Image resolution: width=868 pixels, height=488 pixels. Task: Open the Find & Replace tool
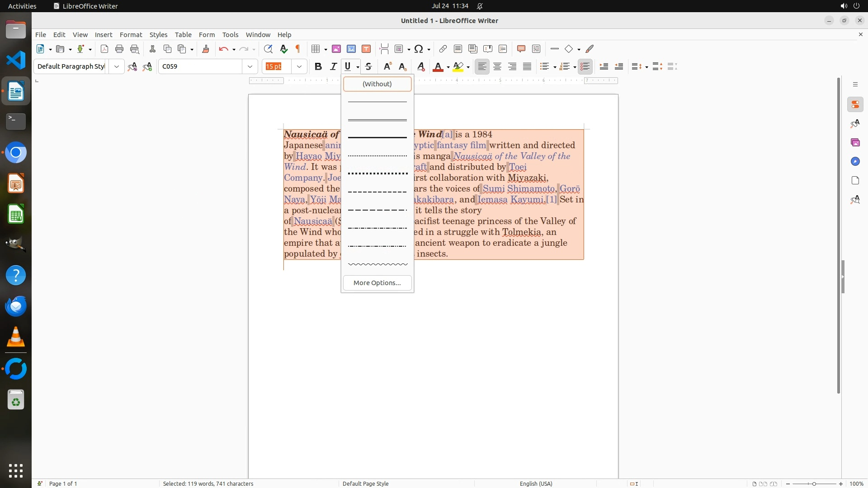[268, 49]
